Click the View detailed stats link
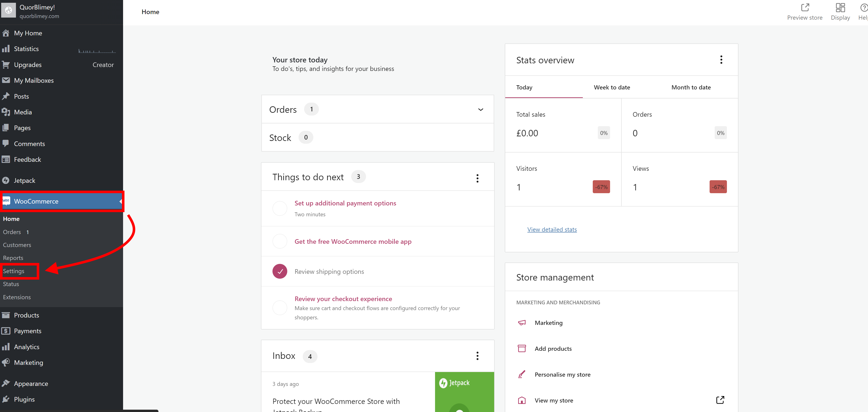Image resolution: width=868 pixels, height=412 pixels. (x=552, y=229)
